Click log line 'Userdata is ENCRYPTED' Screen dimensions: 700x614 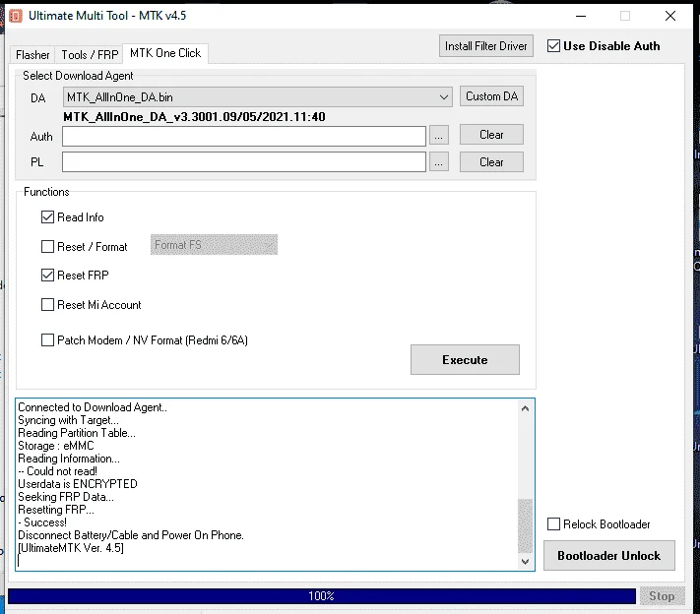[x=78, y=484]
